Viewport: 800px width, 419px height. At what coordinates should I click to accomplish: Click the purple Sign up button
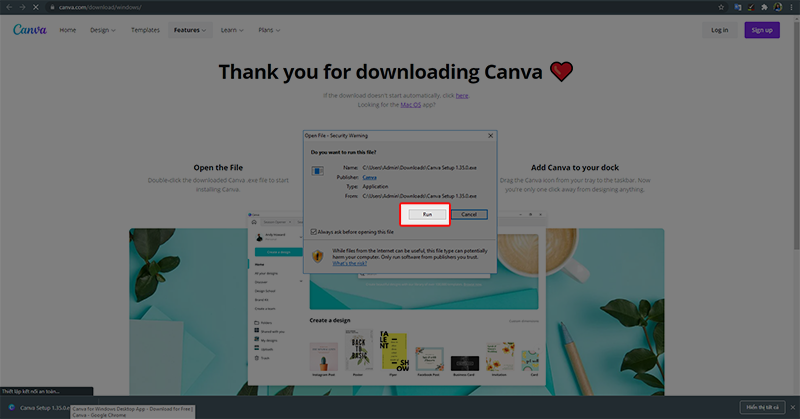pyautogui.click(x=762, y=30)
